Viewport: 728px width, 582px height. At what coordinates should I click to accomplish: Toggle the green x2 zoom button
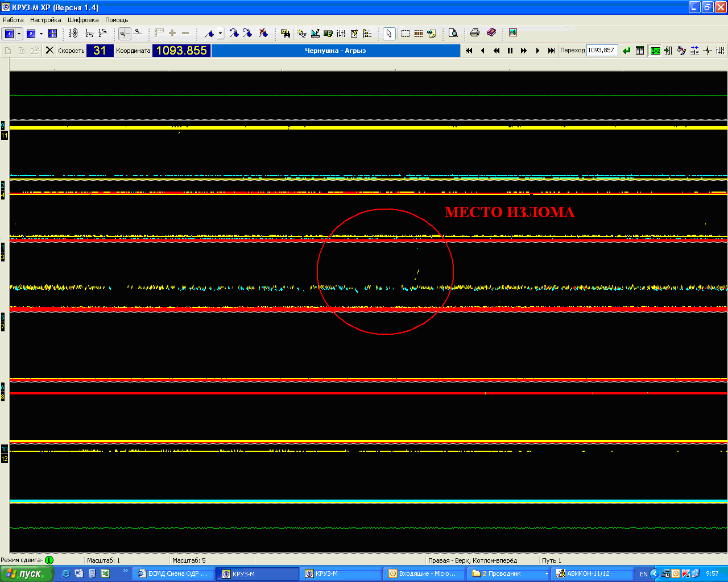[x=655, y=51]
